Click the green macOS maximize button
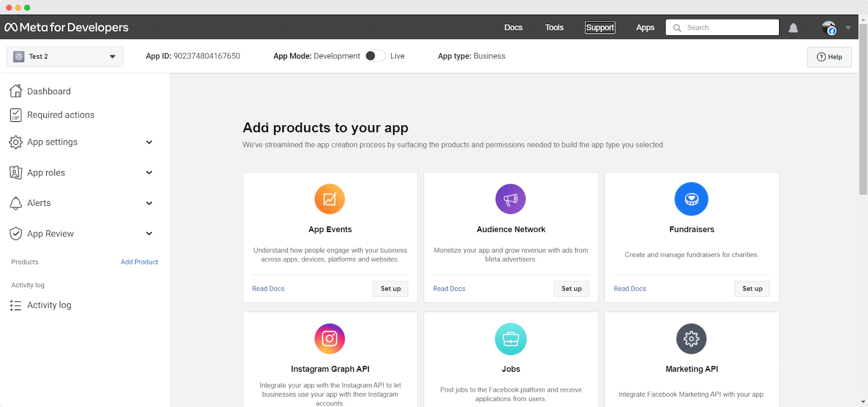This screenshot has height=407, width=868. tap(27, 8)
